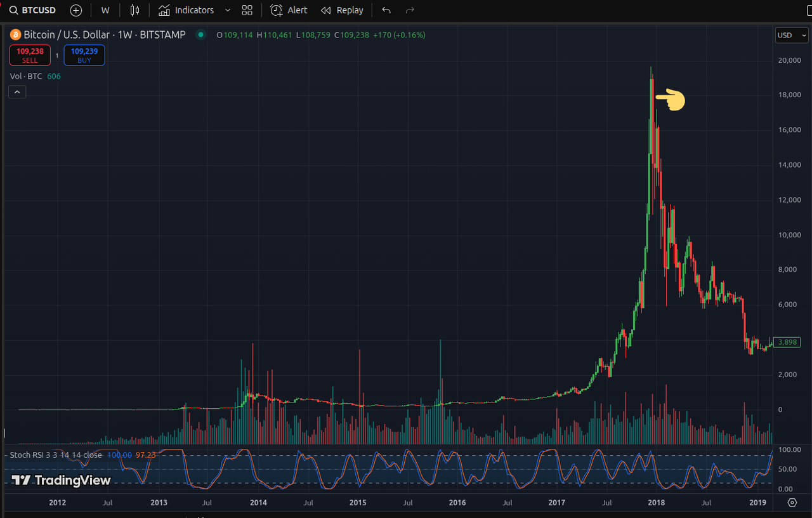The width and height of the screenshot is (812, 518).
Task: Open the Indicators dialog
Action: (x=187, y=10)
